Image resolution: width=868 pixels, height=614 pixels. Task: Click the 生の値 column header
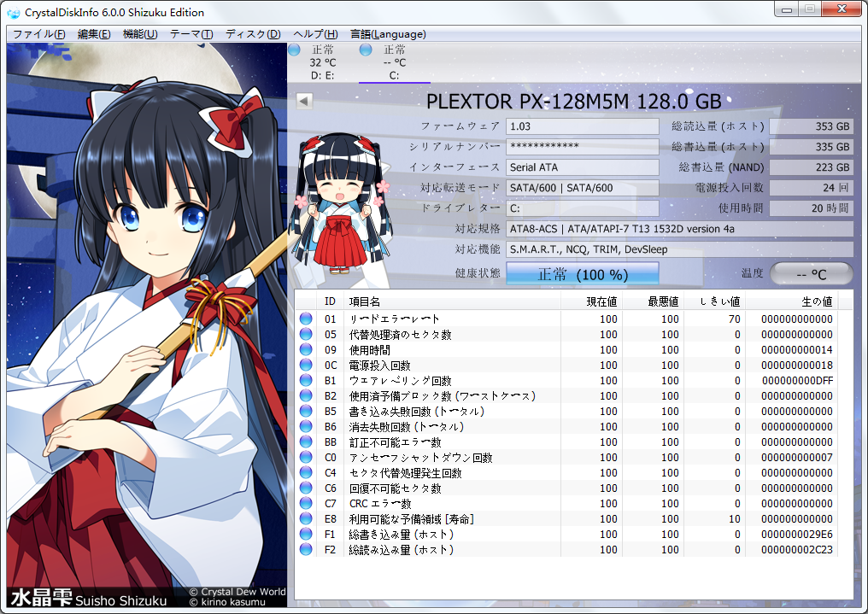(815, 301)
